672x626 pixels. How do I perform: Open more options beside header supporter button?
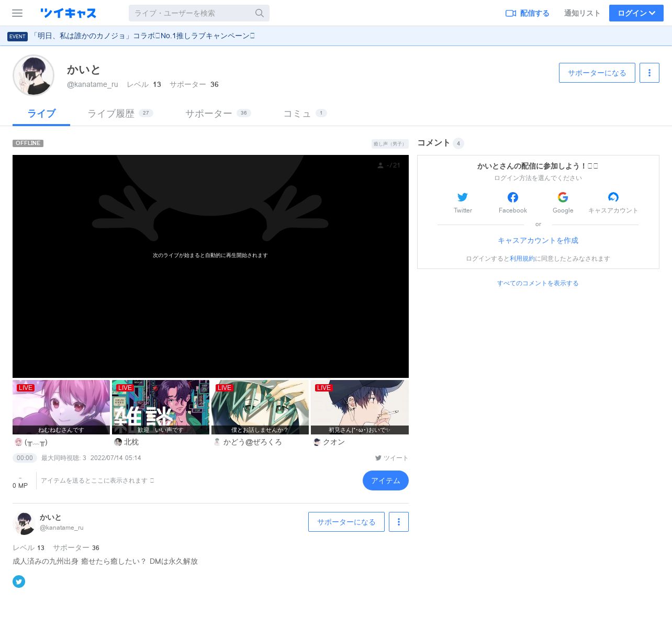(649, 73)
